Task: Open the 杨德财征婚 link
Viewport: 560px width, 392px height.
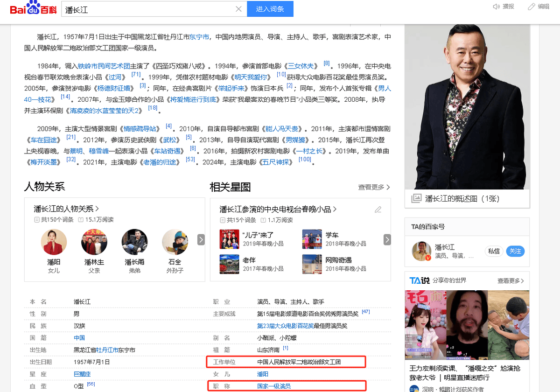Action: (114, 88)
